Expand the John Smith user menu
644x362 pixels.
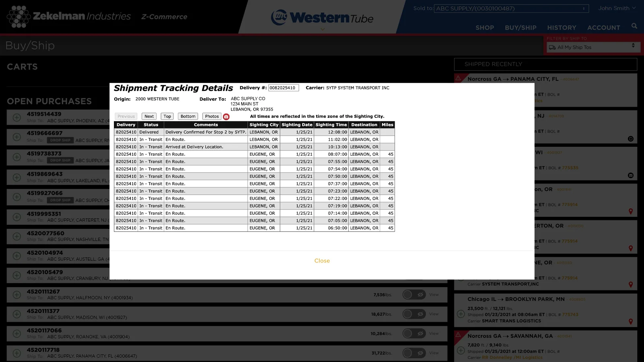617,8
